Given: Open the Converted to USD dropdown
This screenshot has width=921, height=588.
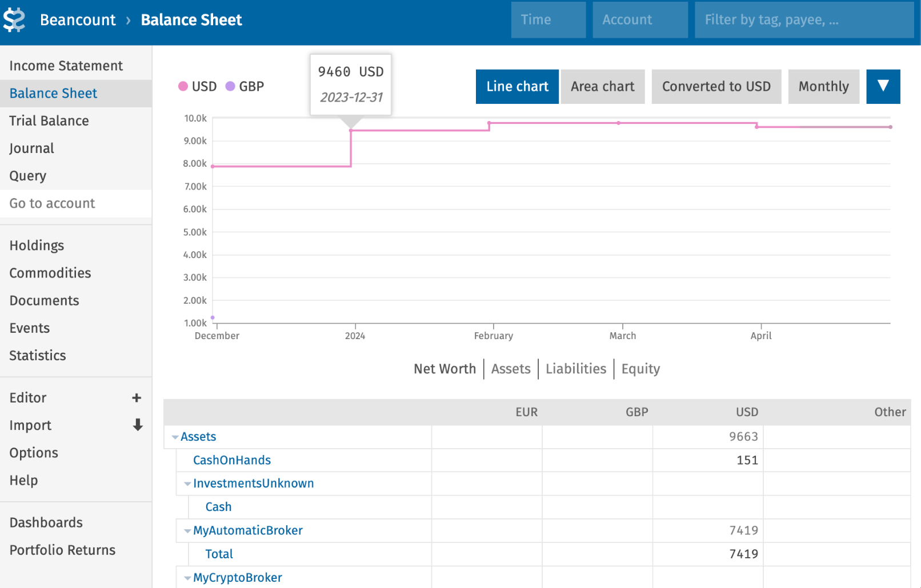Looking at the screenshot, I should [x=716, y=86].
